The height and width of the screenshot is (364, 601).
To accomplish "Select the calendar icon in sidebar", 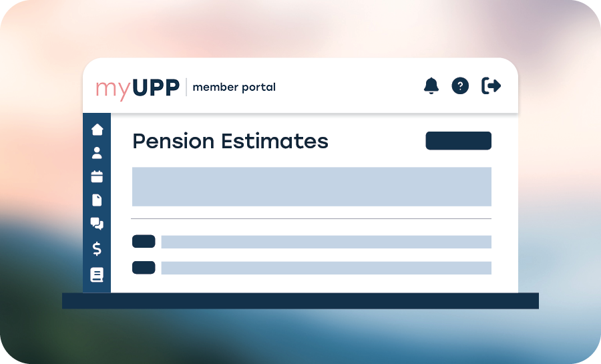I will (97, 177).
